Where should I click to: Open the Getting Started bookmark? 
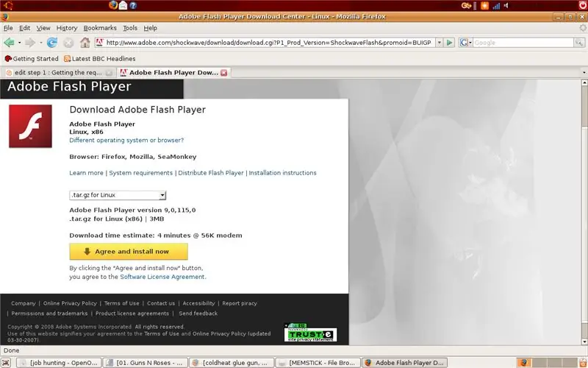click(32, 59)
